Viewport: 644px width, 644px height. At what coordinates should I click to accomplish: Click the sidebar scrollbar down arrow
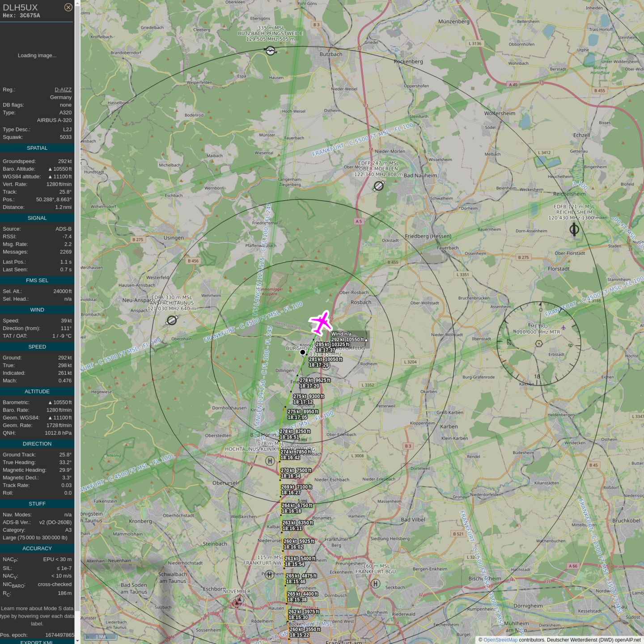[77, 640]
